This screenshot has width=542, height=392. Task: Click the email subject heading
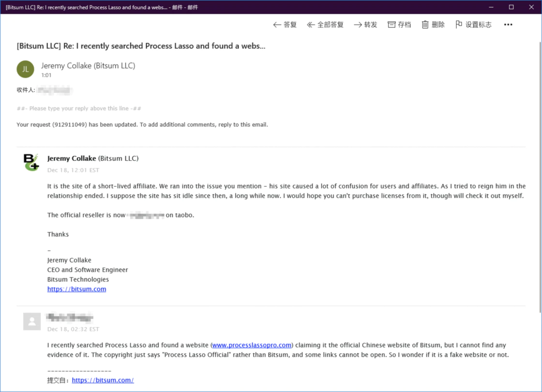click(x=141, y=46)
